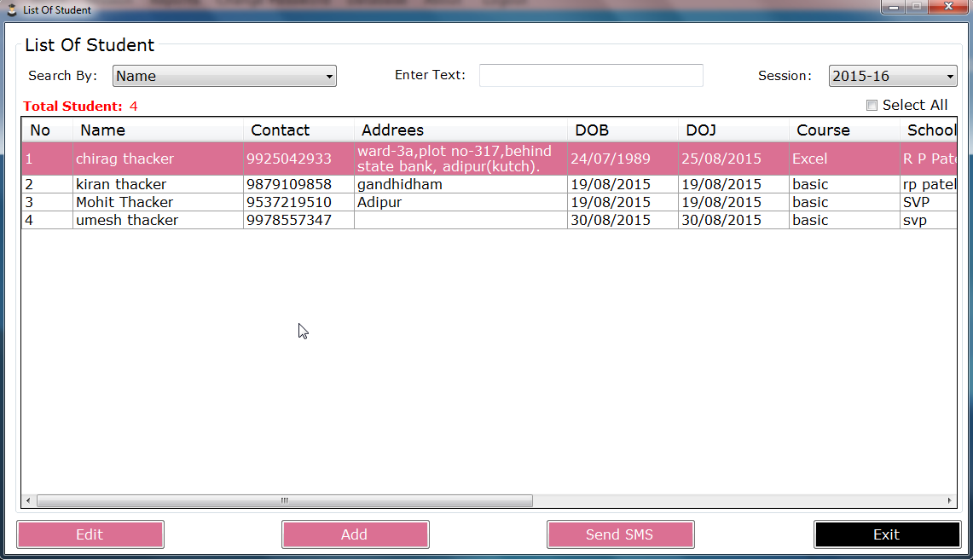Click the Addrees column header
Image resolution: width=973 pixels, height=560 pixels.
click(x=460, y=130)
